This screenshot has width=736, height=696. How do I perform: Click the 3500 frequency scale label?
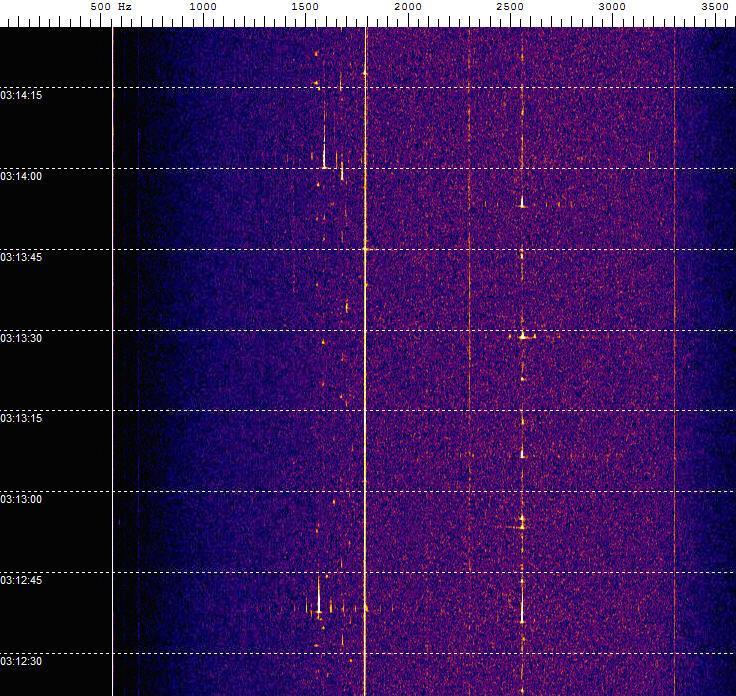click(x=715, y=7)
